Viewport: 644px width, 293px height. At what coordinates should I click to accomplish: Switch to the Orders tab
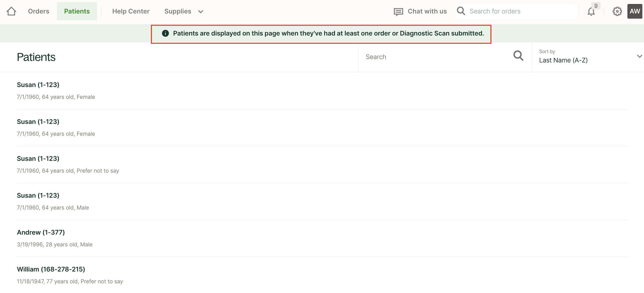38,11
